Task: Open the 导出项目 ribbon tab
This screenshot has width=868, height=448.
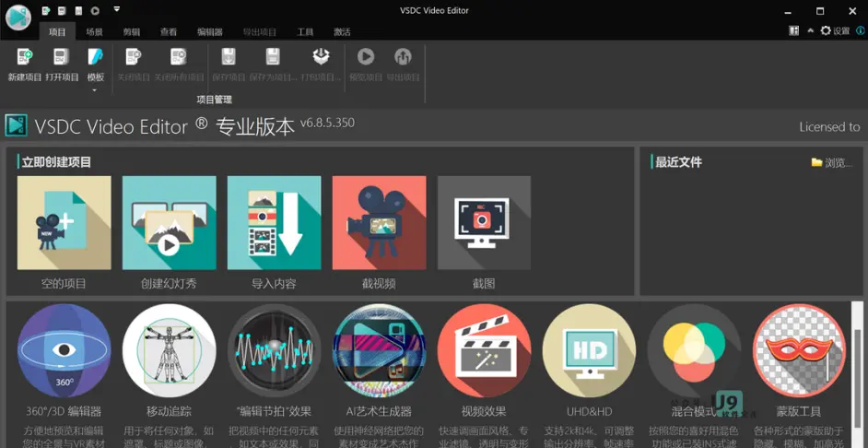Action: coord(260,32)
